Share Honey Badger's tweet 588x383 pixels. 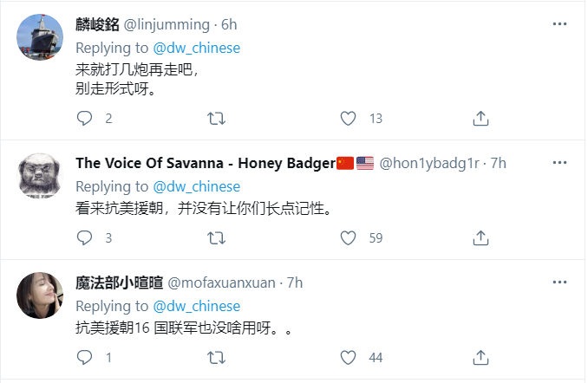(480, 237)
